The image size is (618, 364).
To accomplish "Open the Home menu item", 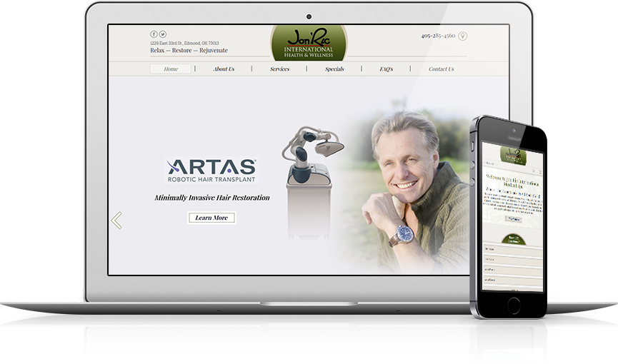I will coord(171,69).
